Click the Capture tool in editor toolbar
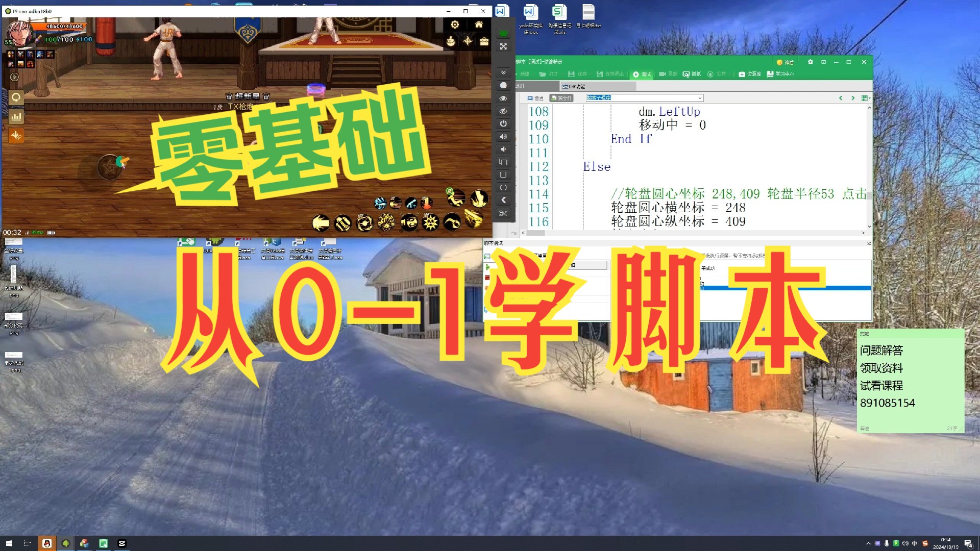This screenshot has width=980, height=551. tap(692, 74)
